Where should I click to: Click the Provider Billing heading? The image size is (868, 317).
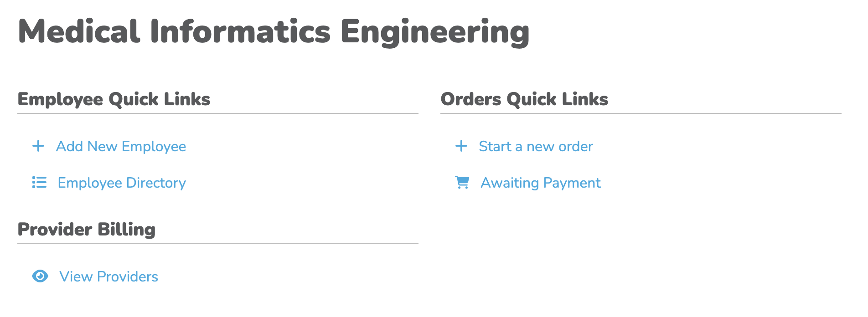(87, 230)
